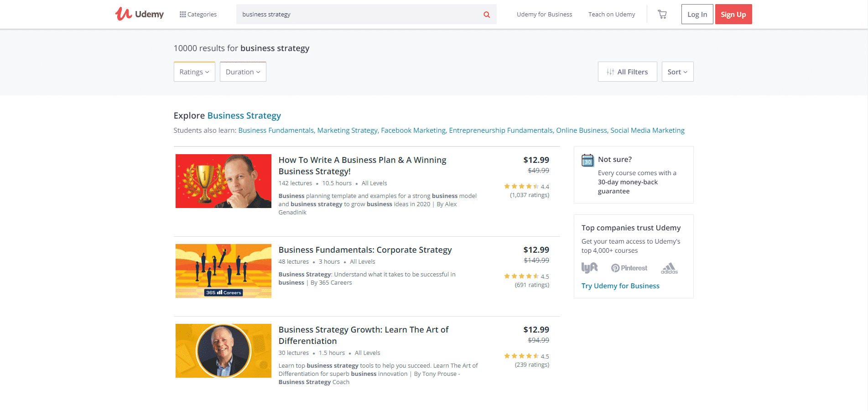
Task: Open the All Filters panel
Action: [627, 72]
